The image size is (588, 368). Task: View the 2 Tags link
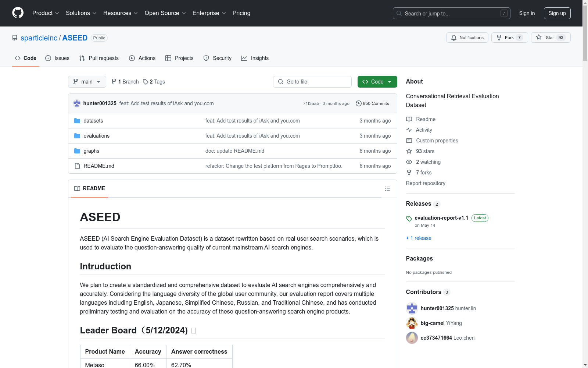(x=154, y=82)
